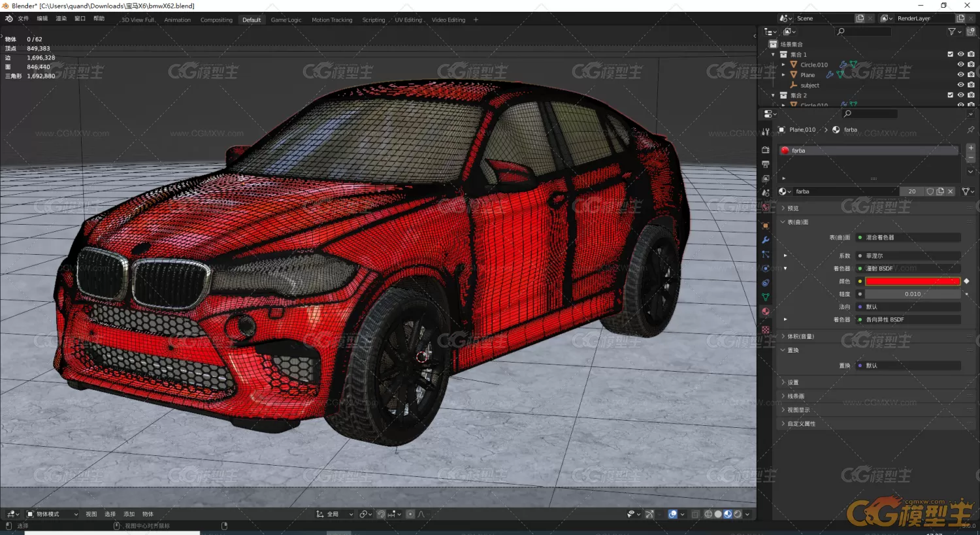Viewport: 980px width, 535px height.
Task: Open the Texture properties tab
Action: coord(765,330)
